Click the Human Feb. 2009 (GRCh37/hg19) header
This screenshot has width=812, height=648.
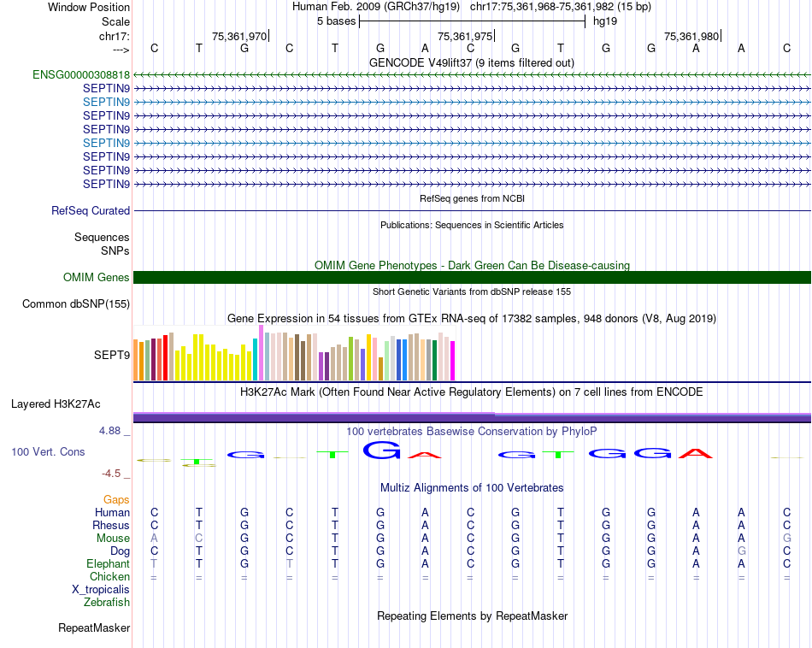tap(376, 7)
